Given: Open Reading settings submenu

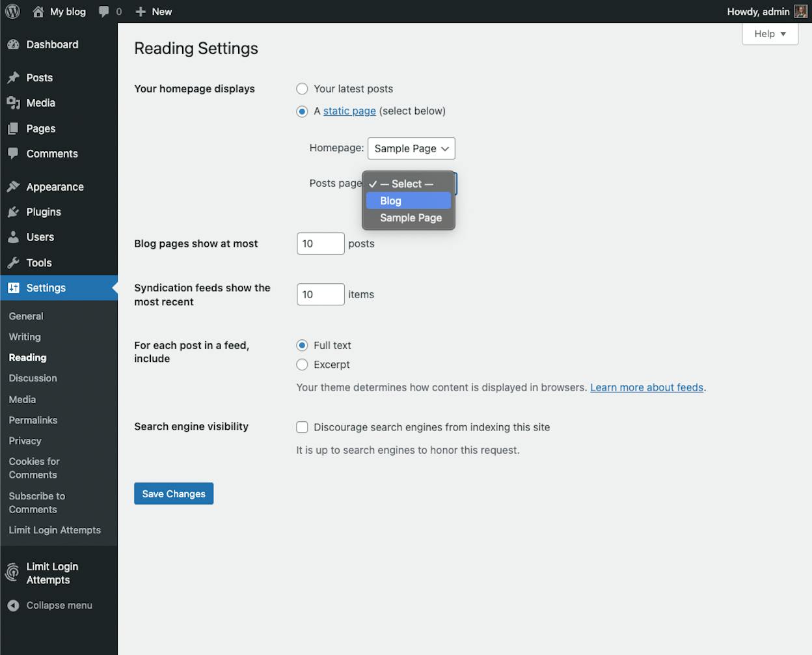Looking at the screenshot, I should tap(27, 357).
